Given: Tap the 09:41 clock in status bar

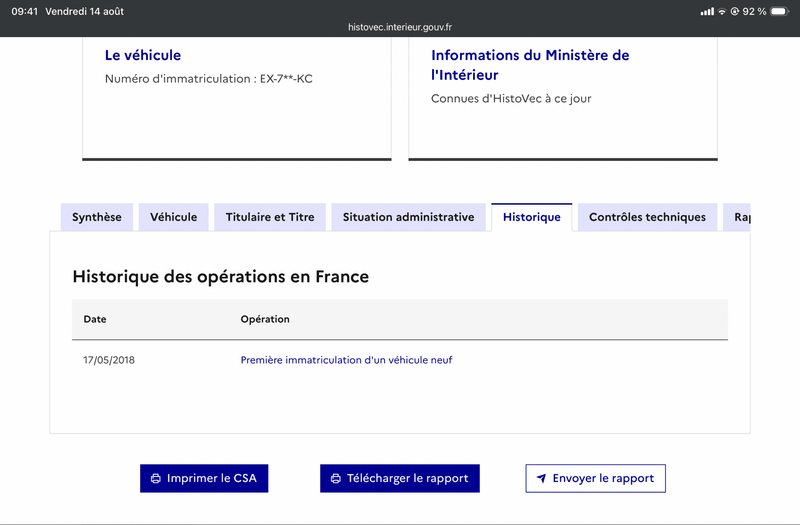Looking at the screenshot, I should (24, 11).
